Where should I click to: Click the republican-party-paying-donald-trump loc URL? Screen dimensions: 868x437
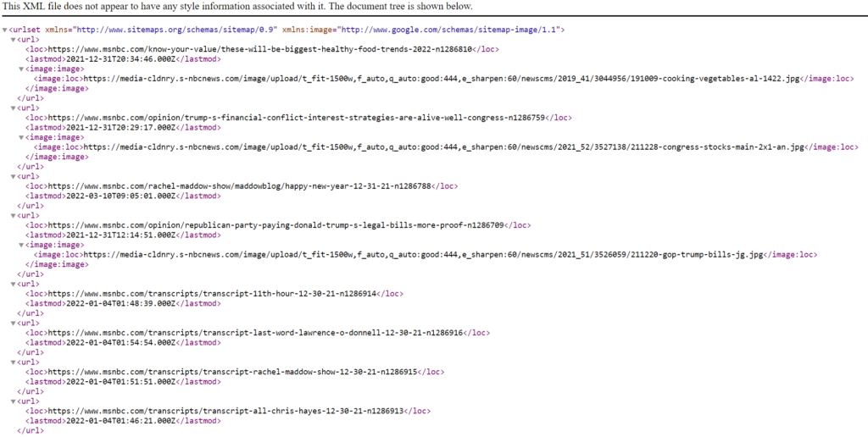[275, 225]
